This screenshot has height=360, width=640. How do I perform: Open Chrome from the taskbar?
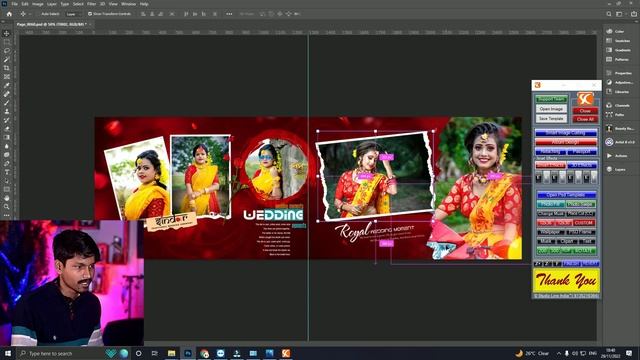click(204, 353)
